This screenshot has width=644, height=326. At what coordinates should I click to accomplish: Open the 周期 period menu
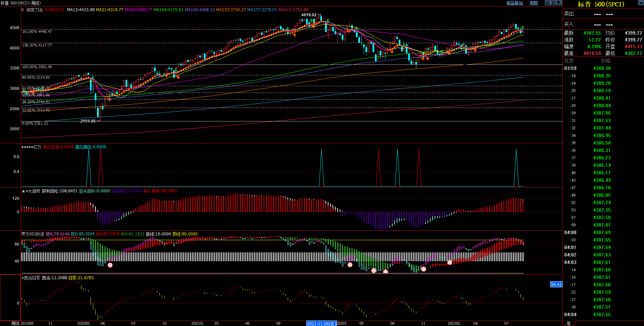(x=534, y=3)
